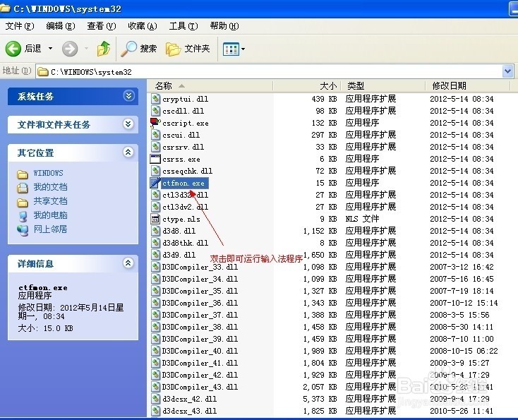Go up one folder level icon

pos(104,49)
